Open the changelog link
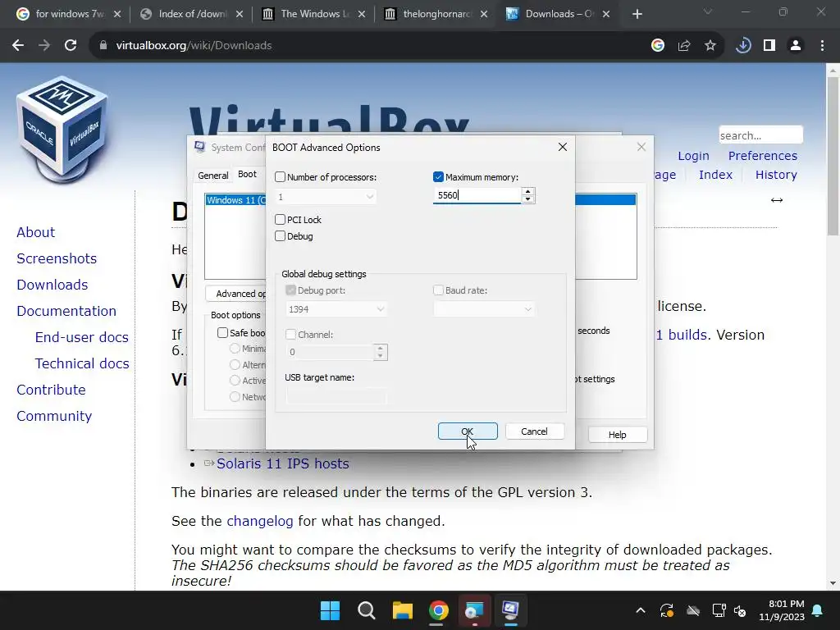The height and width of the screenshot is (630, 840). 260,521
